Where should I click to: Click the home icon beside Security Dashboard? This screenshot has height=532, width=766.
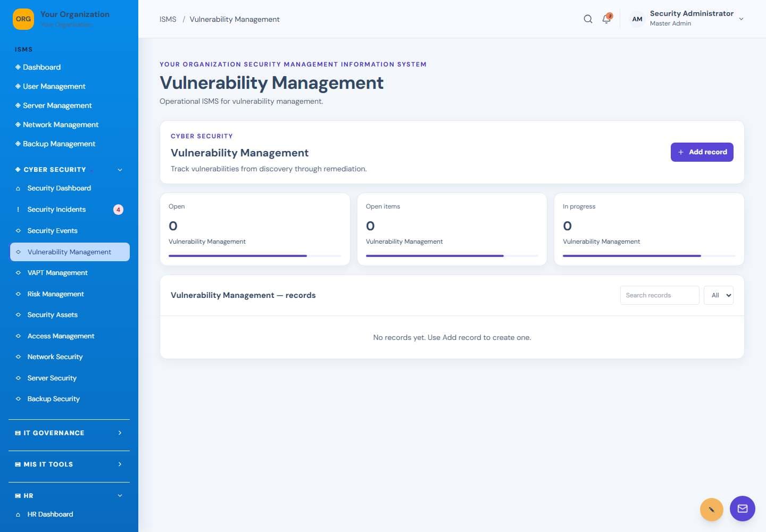18,188
